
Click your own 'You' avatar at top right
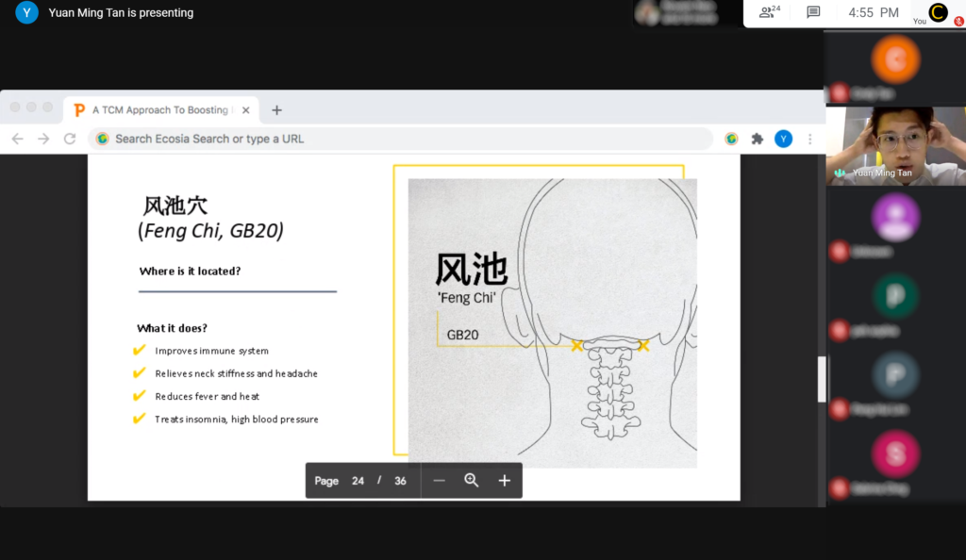coord(937,12)
